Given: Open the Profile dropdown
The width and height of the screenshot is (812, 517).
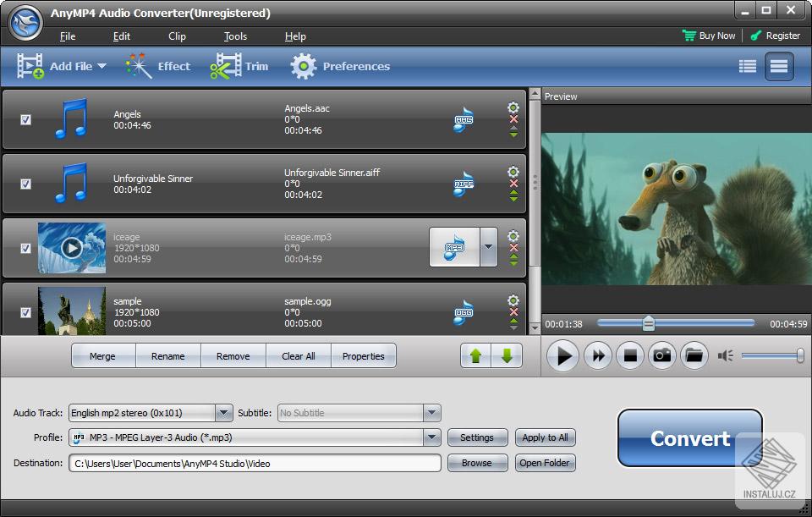Looking at the screenshot, I should pyautogui.click(x=432, y=438).
